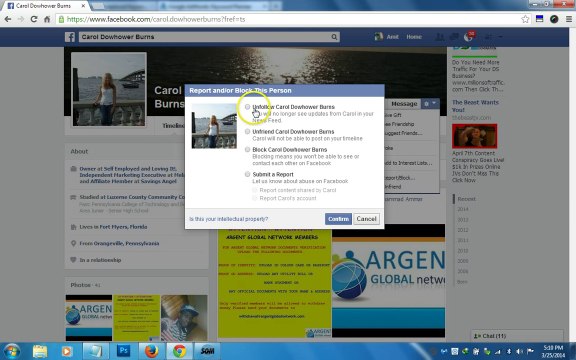Click the round dark Chrome extension icon
Viewport: 576px width, 360px height.
point(554,19)
